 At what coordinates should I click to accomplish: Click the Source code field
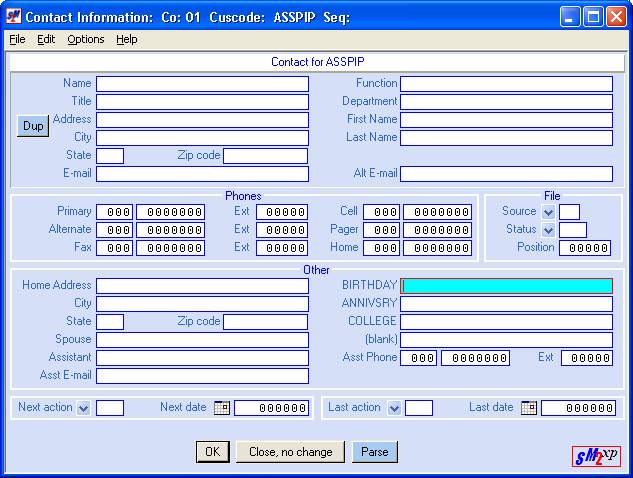point(570,212)
